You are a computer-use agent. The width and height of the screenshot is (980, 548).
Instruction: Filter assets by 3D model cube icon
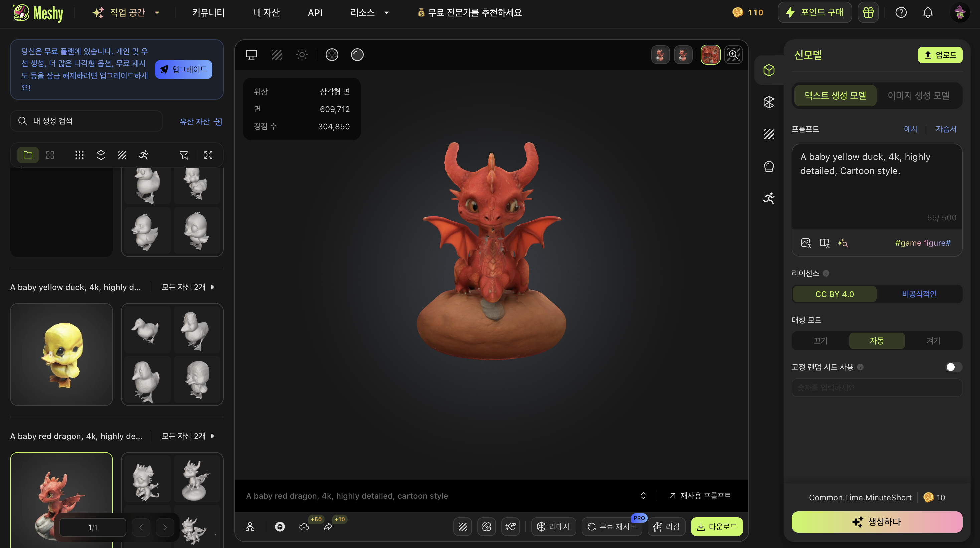101,155
